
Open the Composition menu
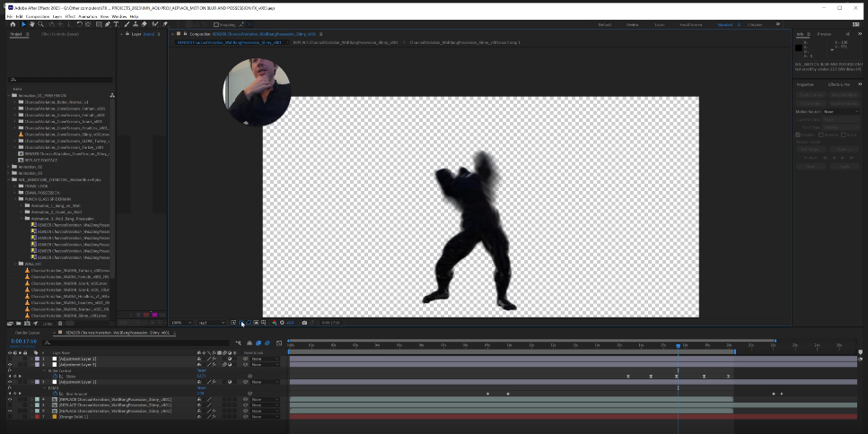(x=38, y=16)
